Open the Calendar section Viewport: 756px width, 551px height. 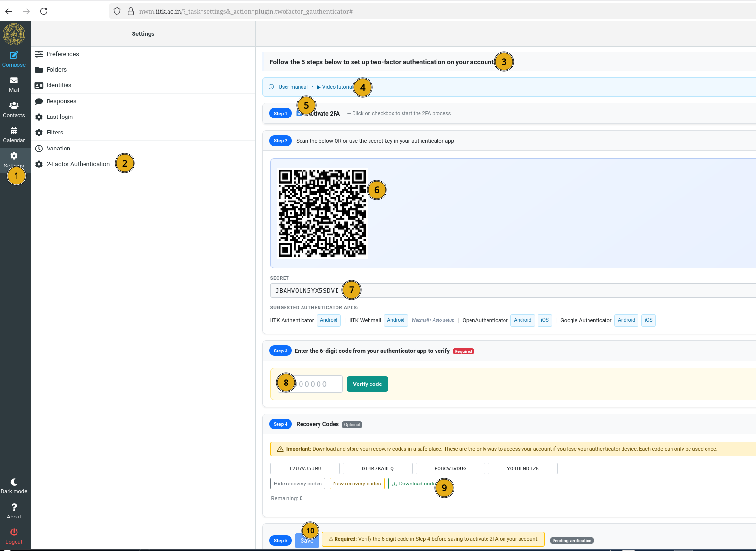pyautogui.click(x=14, y=134)
